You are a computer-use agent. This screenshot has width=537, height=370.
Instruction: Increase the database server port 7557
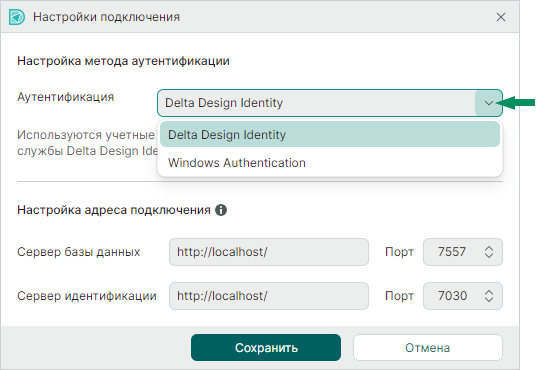click(489, 248)
